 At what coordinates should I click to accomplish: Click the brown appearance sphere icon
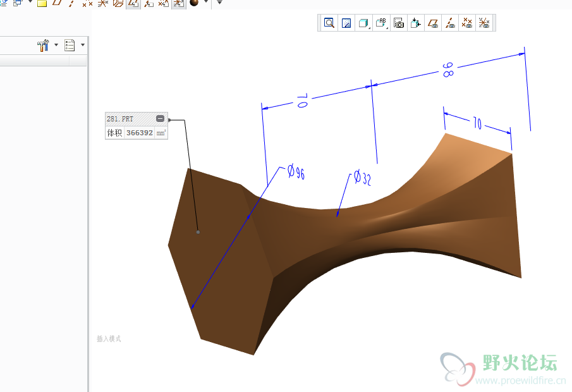194,3
